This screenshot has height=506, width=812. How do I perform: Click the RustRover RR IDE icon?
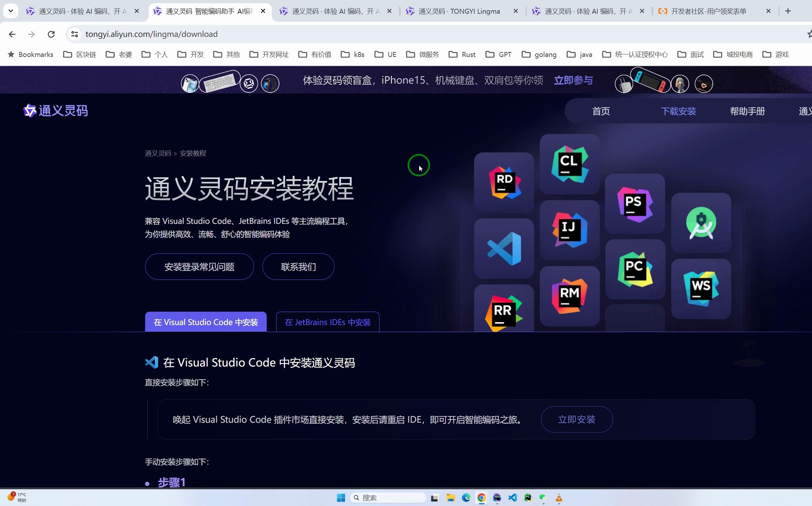tap(504, 313)
